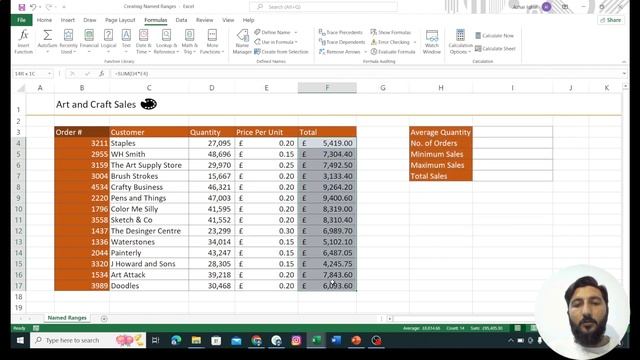The image size is (640, 360).
Task: Expand the Remove Arrows dropdown arrow
Action: (x=365, y=52)
